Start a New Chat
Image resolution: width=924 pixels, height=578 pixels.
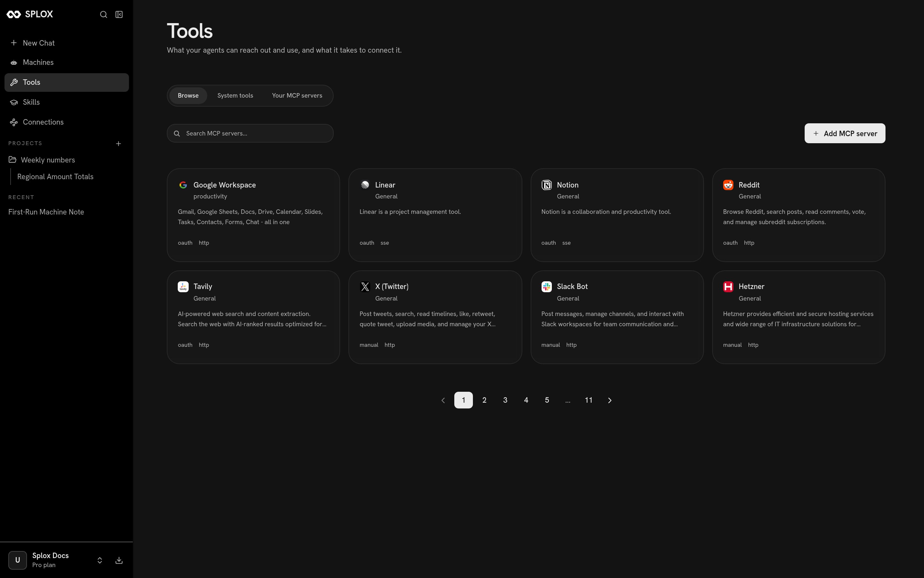[67, 43]
